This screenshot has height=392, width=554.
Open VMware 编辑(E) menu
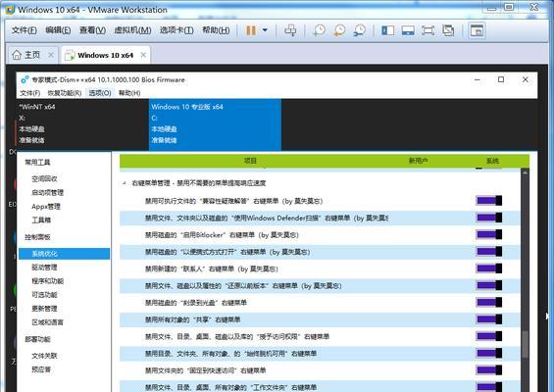pyautogui.click(x=58, y=30)
